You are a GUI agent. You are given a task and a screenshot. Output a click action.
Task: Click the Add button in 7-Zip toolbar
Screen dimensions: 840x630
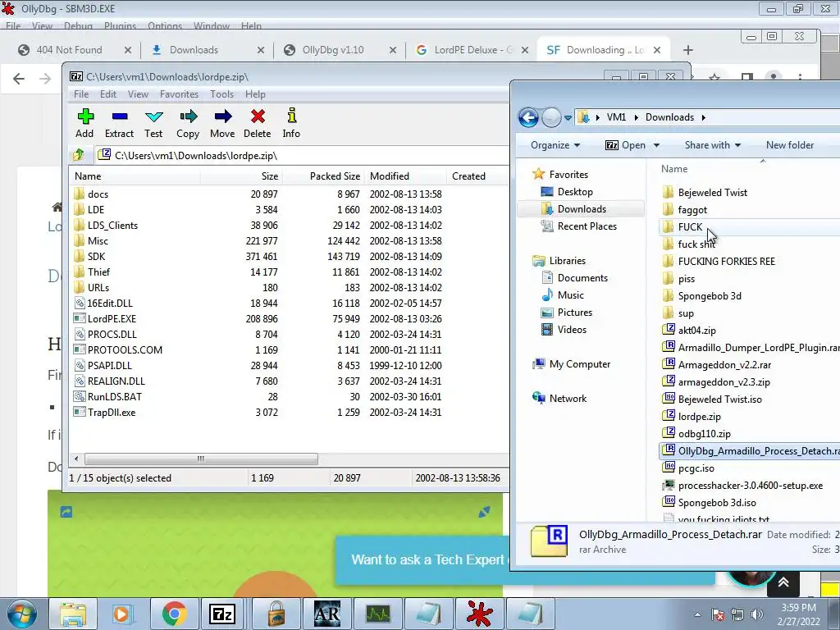(85, 123)
